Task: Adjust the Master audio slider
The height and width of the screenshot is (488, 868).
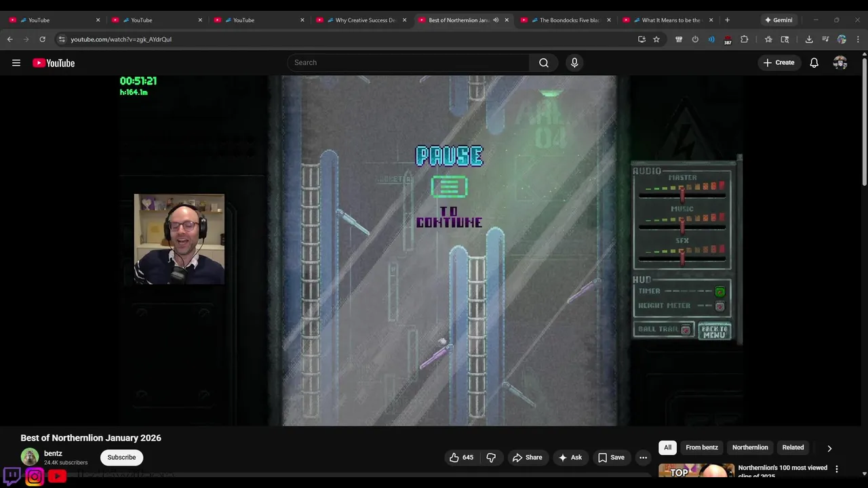Action: coord(683,196)
